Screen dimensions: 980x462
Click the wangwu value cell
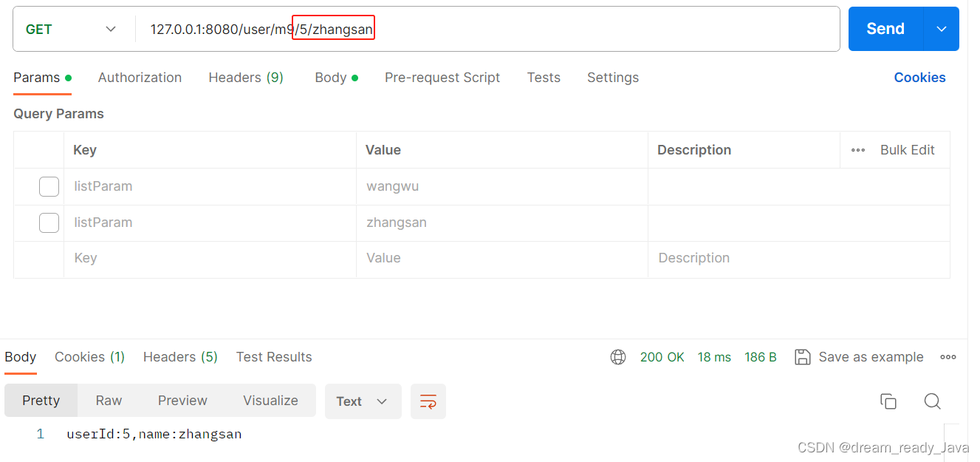pyautogui.click(x=502, y=186)
